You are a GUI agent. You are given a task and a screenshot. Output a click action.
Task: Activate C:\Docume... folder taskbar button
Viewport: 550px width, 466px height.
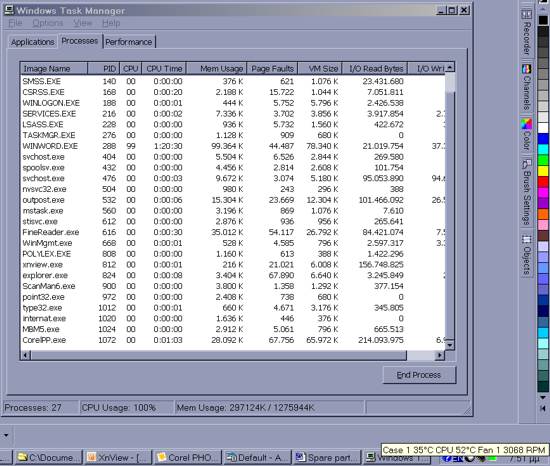coord(48,457)
